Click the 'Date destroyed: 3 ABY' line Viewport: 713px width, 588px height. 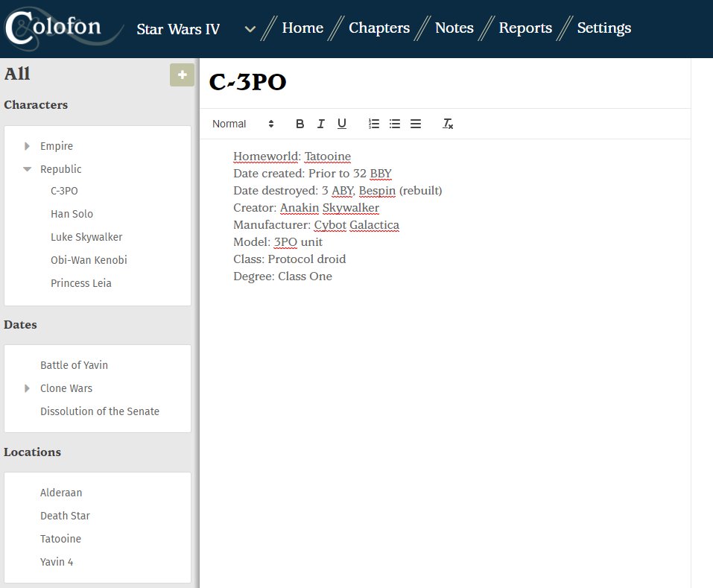point(338,191)
